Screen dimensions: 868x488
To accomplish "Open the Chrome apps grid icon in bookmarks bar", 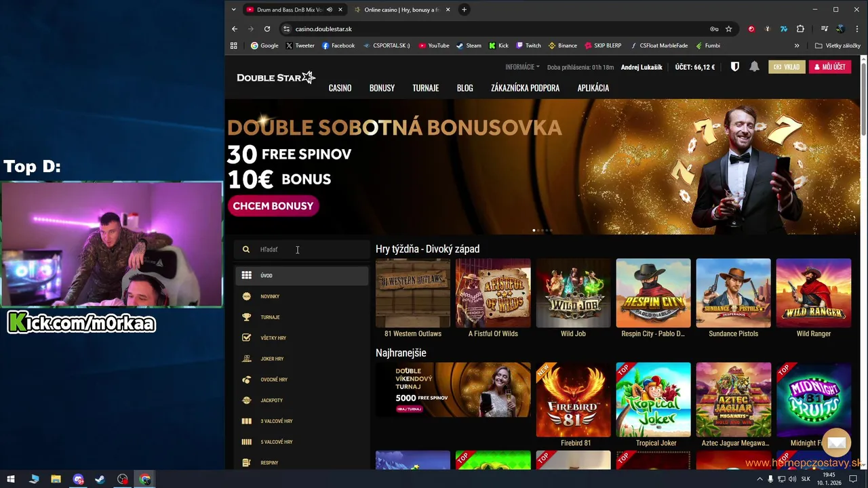I will 234,45.
